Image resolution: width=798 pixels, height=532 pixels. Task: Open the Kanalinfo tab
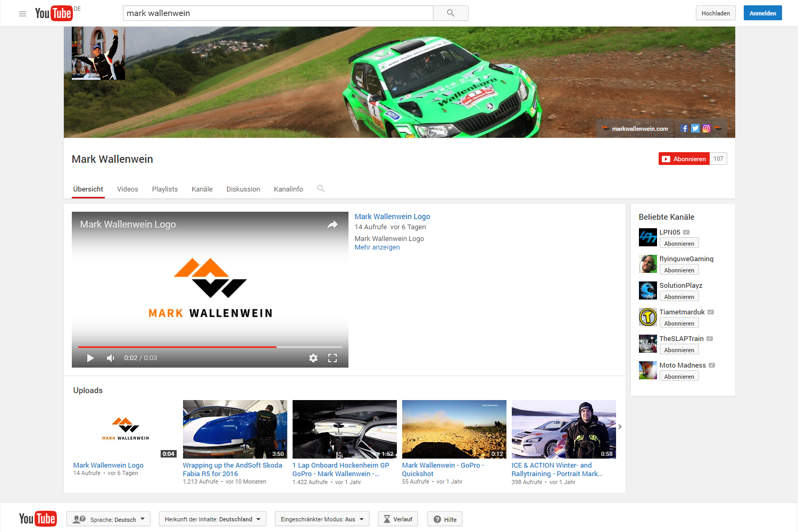pyautogui.click(x=288, y=189)
